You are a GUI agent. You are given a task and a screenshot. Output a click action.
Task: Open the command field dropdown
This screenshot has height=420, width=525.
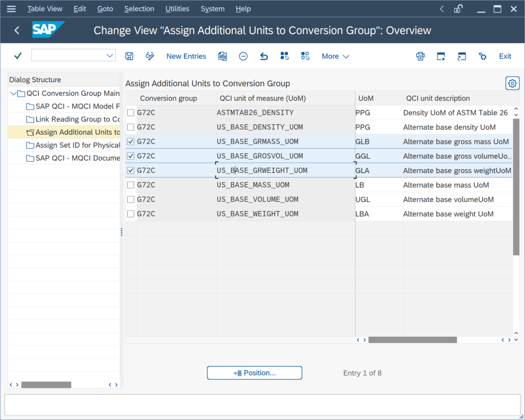pyautogui.click(x=110, y=55)
